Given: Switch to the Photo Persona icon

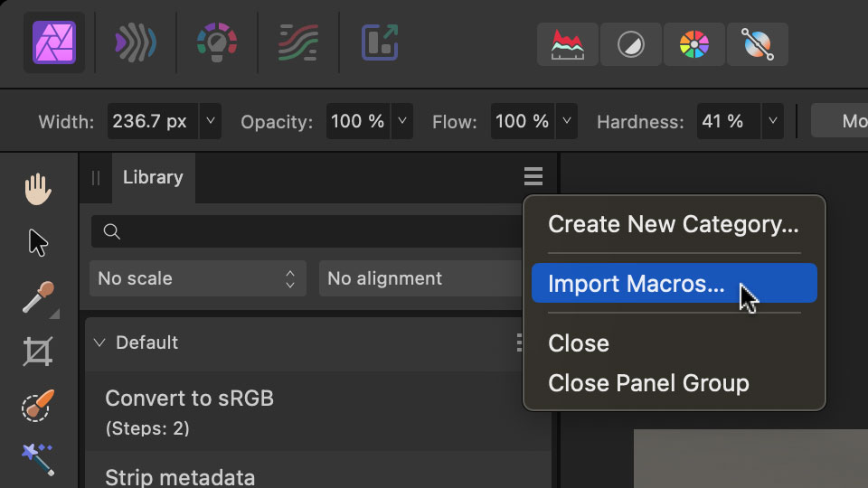Looking at the screenshot, I should click(53, 42).
